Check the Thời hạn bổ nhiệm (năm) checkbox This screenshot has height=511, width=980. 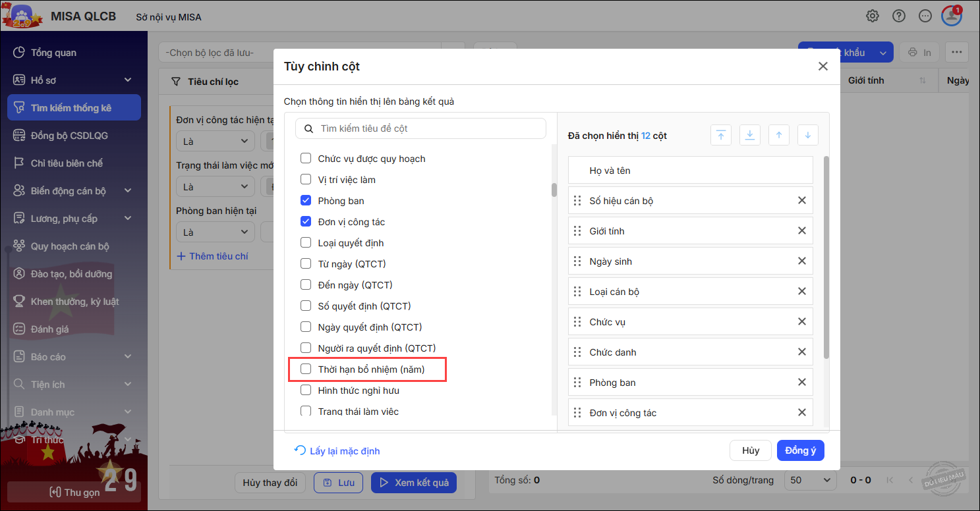pos(306,369)
